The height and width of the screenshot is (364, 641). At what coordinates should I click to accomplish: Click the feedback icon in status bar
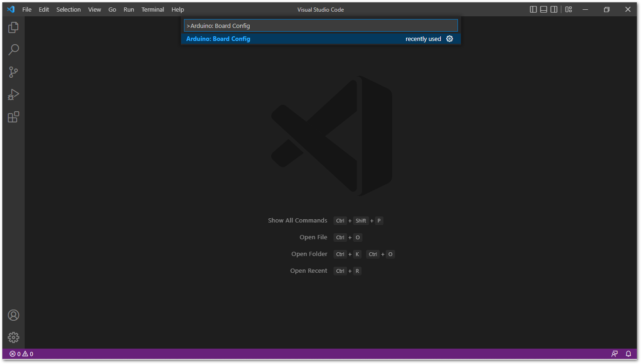pyautogui.click(x=615, y=354)
